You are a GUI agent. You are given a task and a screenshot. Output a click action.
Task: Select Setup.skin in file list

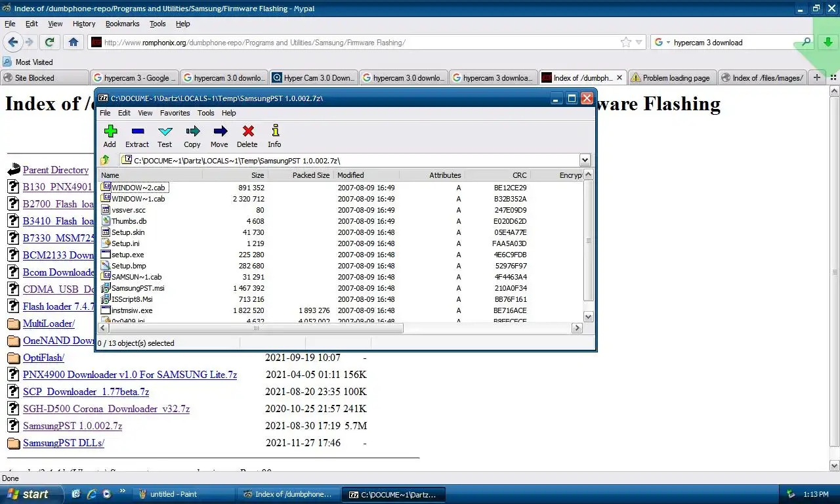tap(128, 232)
